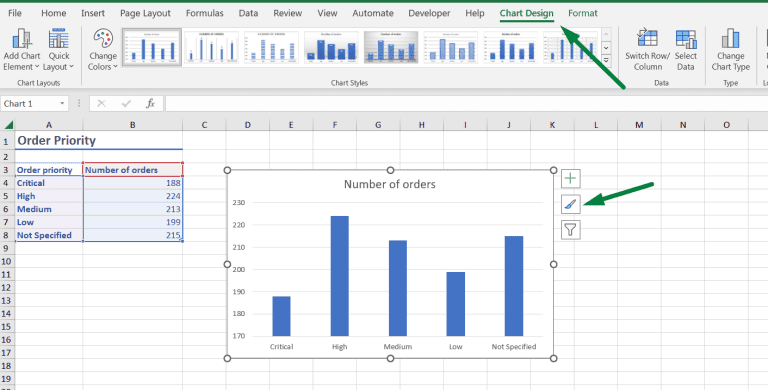Click the Order priority header cell
This screenshot has width=768, height=390.
(x=49, y=170)
